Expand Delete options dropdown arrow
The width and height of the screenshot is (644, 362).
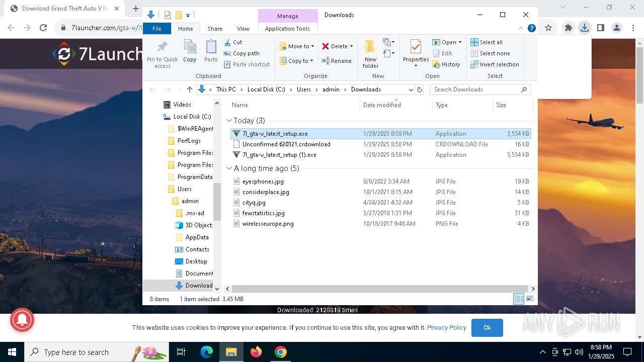click(351, 46)
